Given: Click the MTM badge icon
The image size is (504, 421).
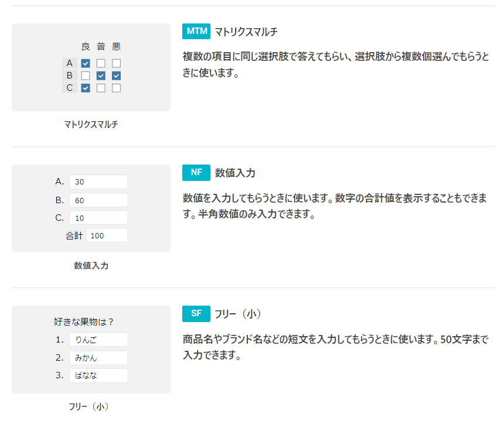Looking at the screenshot, I should click(196, 31).
